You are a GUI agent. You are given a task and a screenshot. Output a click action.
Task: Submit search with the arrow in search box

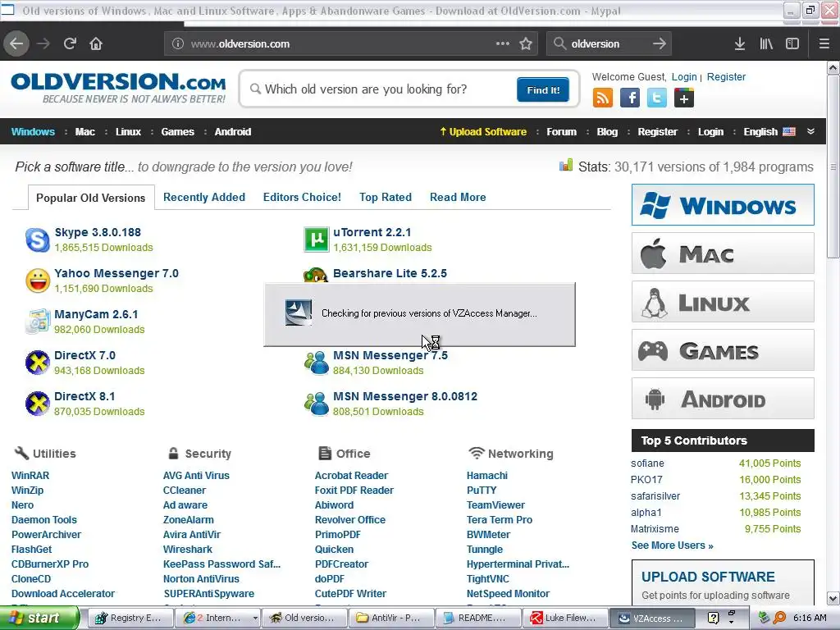coord(660,43)
